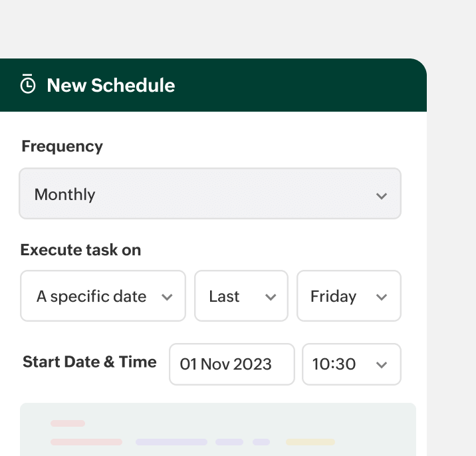Click the short pink placeholder bar
This screenshot has width=476, height=456.
[68, 423]
